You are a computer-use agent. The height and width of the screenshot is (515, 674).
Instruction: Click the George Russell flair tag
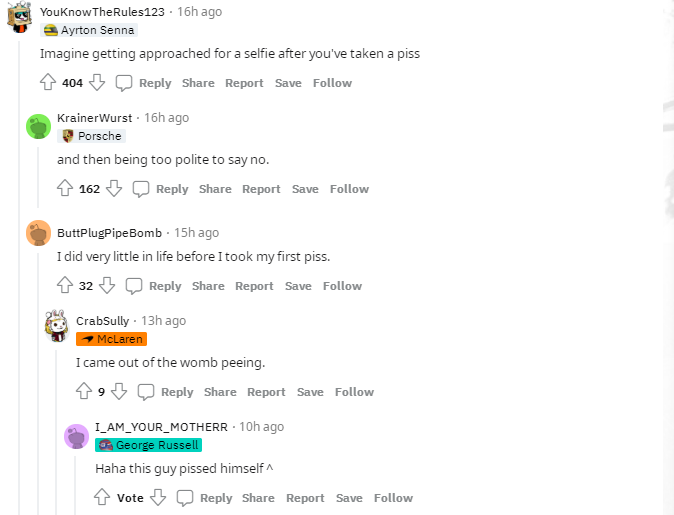(x=148, y=445)
